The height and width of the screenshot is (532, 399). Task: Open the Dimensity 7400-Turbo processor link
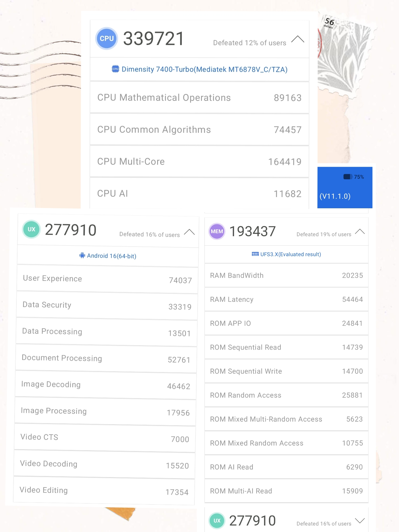[x=204, y=69]
